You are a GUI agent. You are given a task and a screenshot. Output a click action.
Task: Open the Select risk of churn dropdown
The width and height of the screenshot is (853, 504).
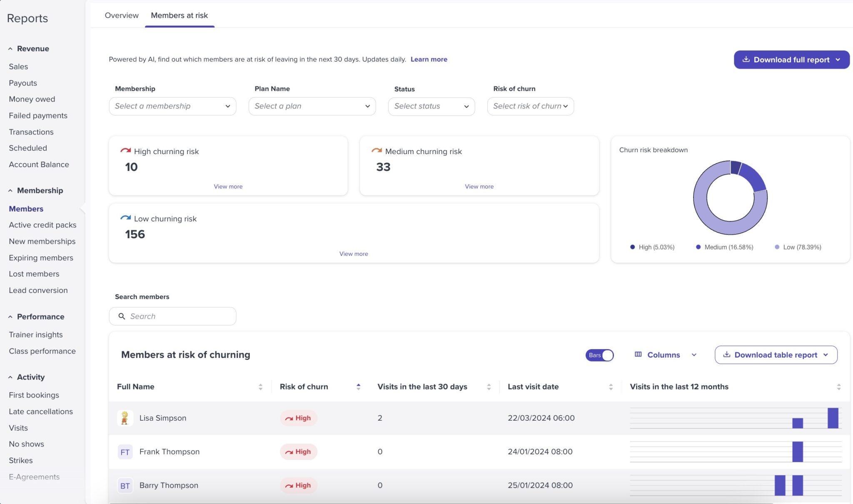pyautogui.click(x=530, y=106)
